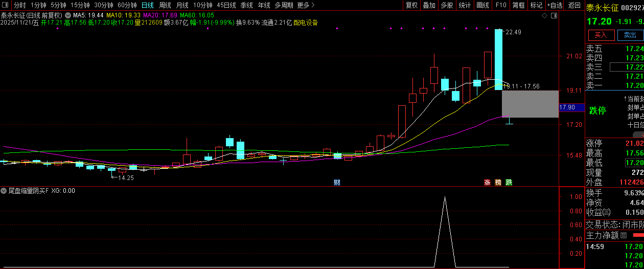
Task: Open the list icon next to 主力净额
Action: (x=623, y=236)
